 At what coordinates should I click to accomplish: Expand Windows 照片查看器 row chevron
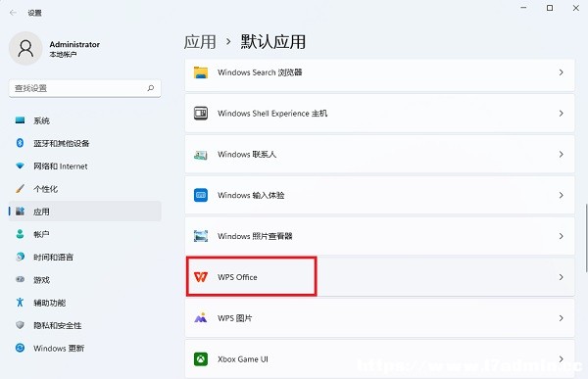(x=561, y=236)
